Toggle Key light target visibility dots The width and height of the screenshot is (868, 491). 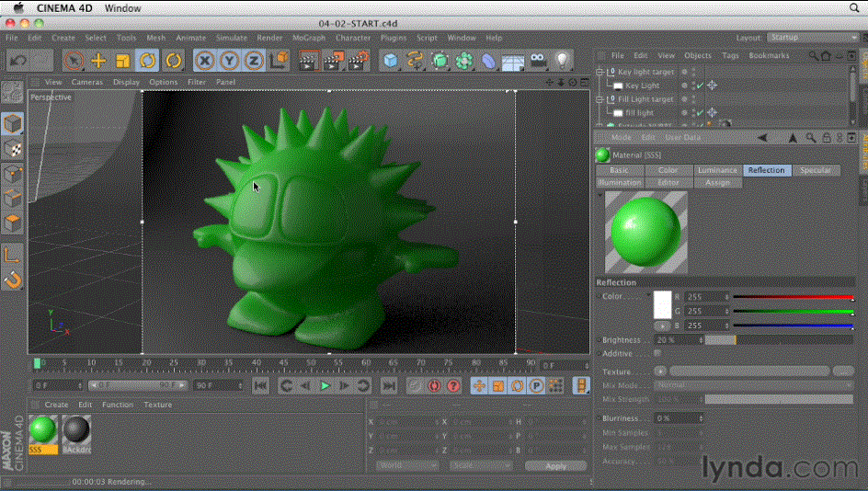(x=693, y=72)
